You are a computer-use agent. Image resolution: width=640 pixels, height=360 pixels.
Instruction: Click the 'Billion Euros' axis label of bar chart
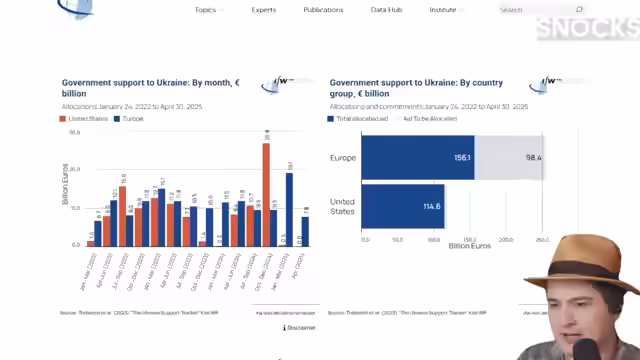pos(469,246)
